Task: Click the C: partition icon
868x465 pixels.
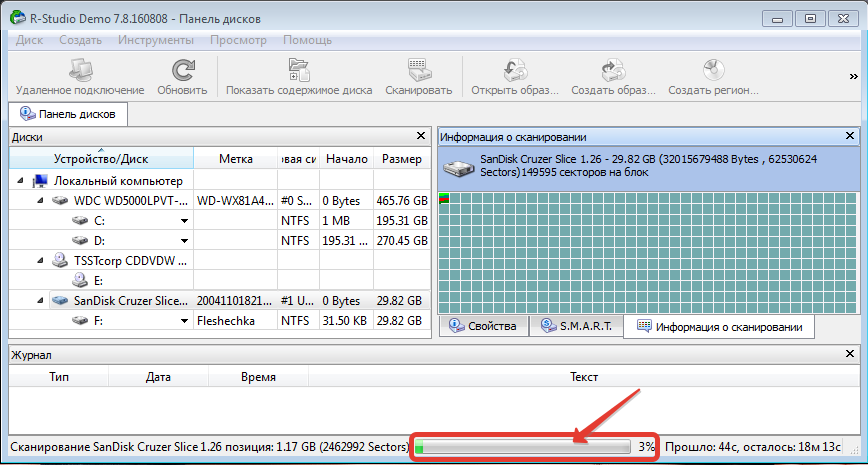Action: point(80,221)
